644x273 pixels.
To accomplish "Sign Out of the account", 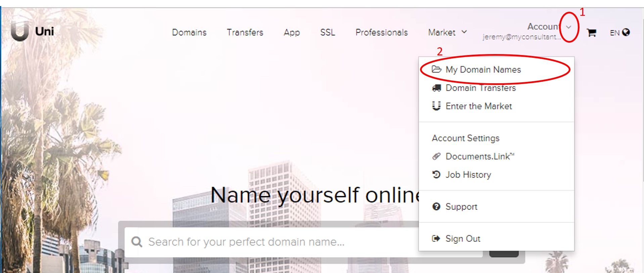I will pos(463,238).
